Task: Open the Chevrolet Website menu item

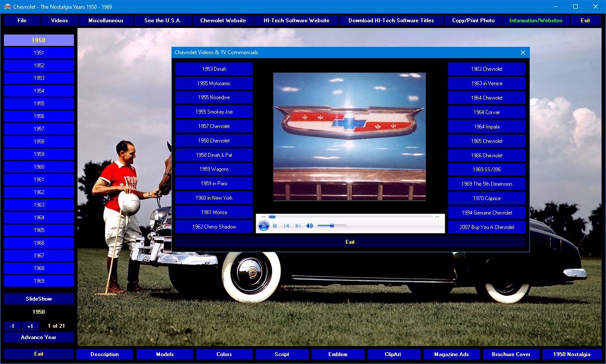Action: click(223, 21)
